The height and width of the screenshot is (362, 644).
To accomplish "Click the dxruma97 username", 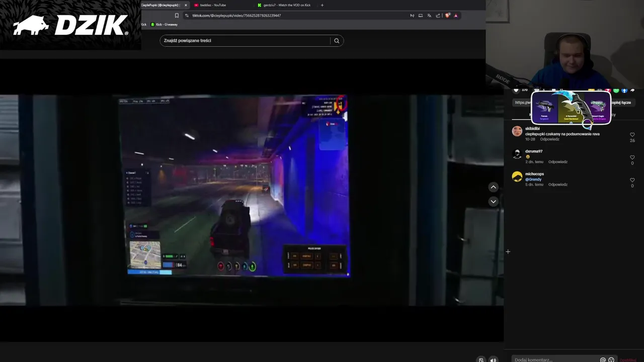I will pyautogui.click(x=534, y=151).
